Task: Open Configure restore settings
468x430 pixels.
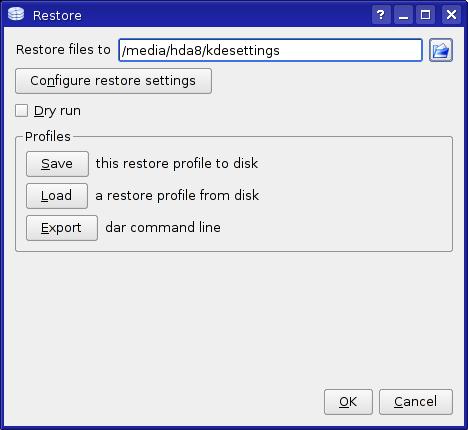Action: [113, 81]
